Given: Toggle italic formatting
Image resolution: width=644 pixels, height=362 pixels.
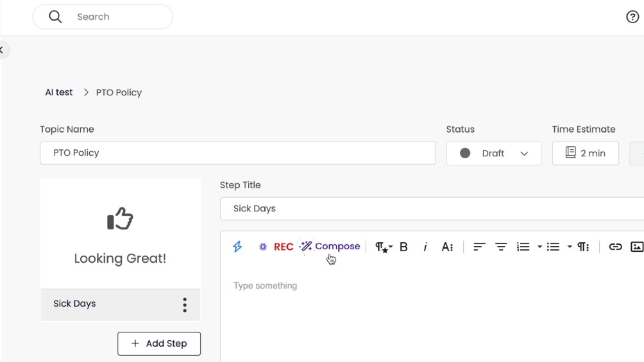Looking at the screenshot, I should click(x=425, y=247).
